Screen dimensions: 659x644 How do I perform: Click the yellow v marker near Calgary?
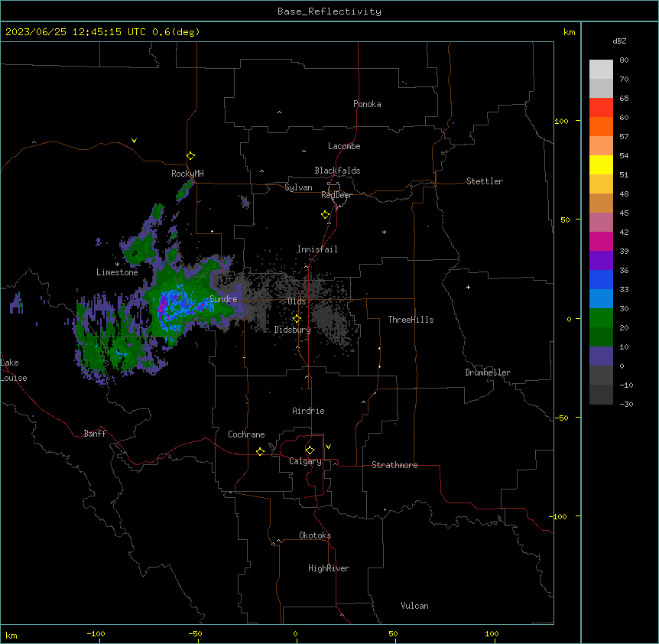(x=328, y=447)
